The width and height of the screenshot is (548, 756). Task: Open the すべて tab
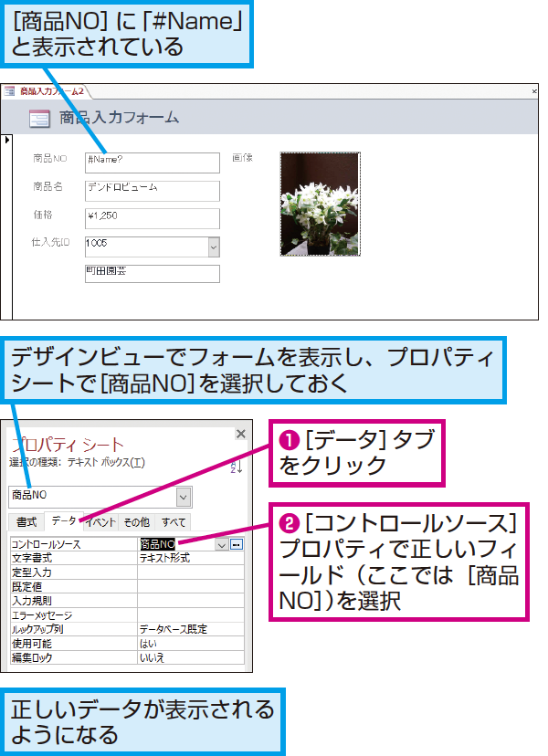pyautogui.click(x=173, y=522)
